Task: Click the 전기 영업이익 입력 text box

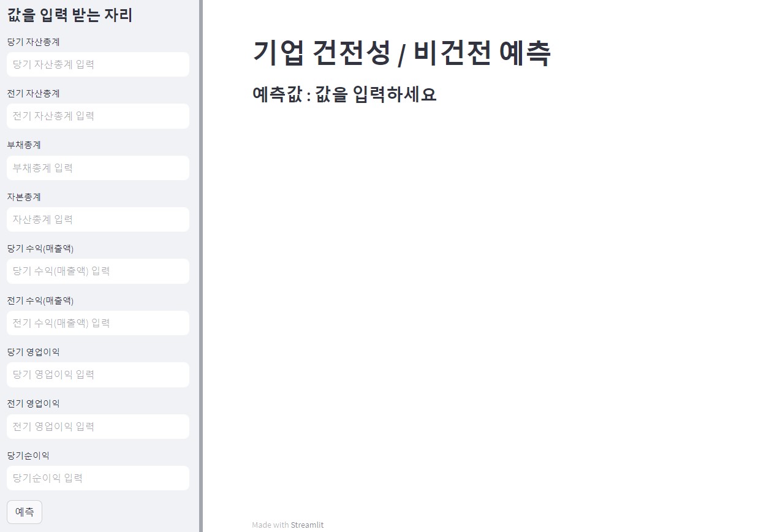Action: click(x=97, y=427)
